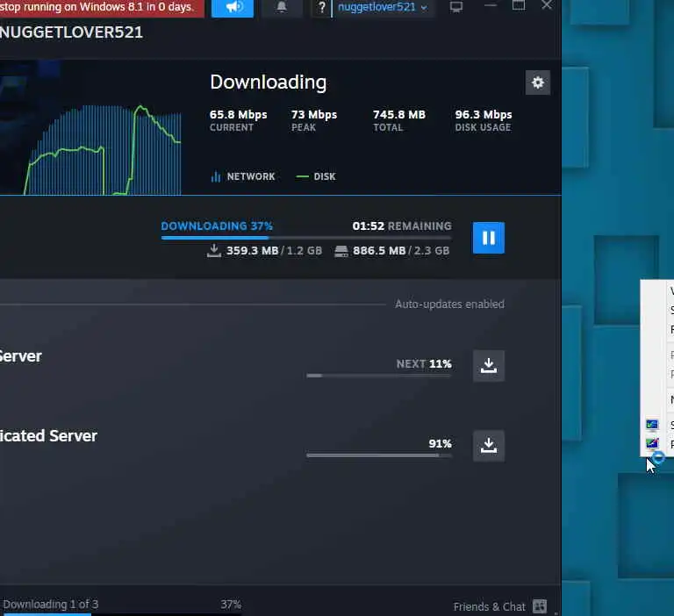Open Friends & Chat
674x616 pixels.
tap(489, 606)
